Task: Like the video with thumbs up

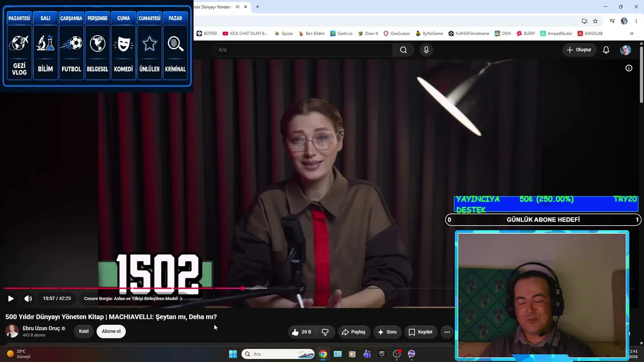Action: pos(301,332)
